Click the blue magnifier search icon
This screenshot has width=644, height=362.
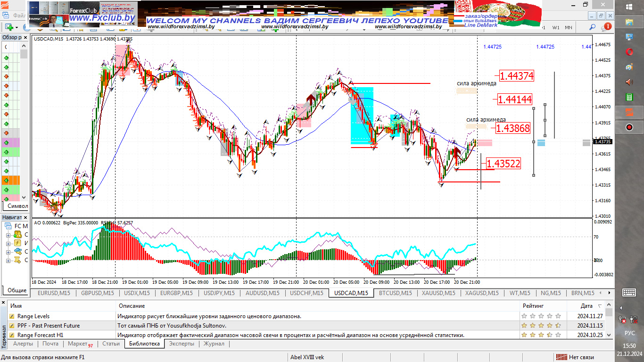[593, 27]
